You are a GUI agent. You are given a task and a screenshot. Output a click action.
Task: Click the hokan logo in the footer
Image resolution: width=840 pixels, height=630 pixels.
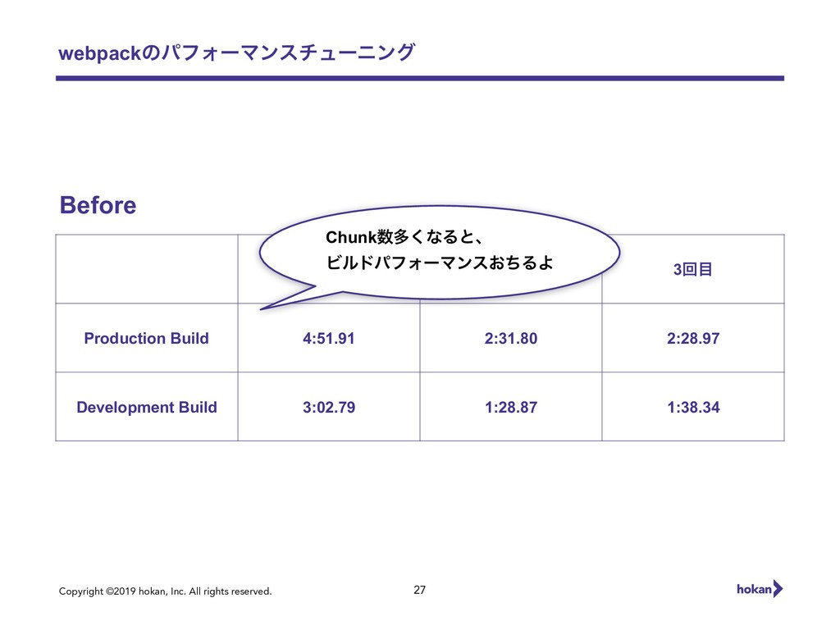click(x=760, y=589)
